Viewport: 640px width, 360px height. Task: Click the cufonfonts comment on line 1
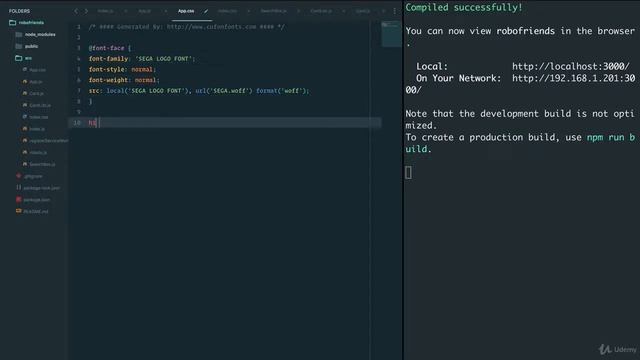pyautogui.click(x=187, y=27)
